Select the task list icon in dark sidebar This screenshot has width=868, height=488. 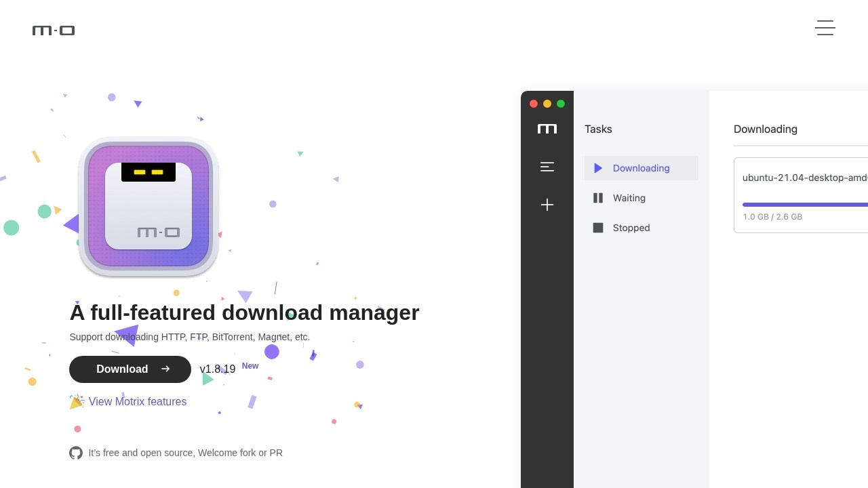tap(547, 167)
